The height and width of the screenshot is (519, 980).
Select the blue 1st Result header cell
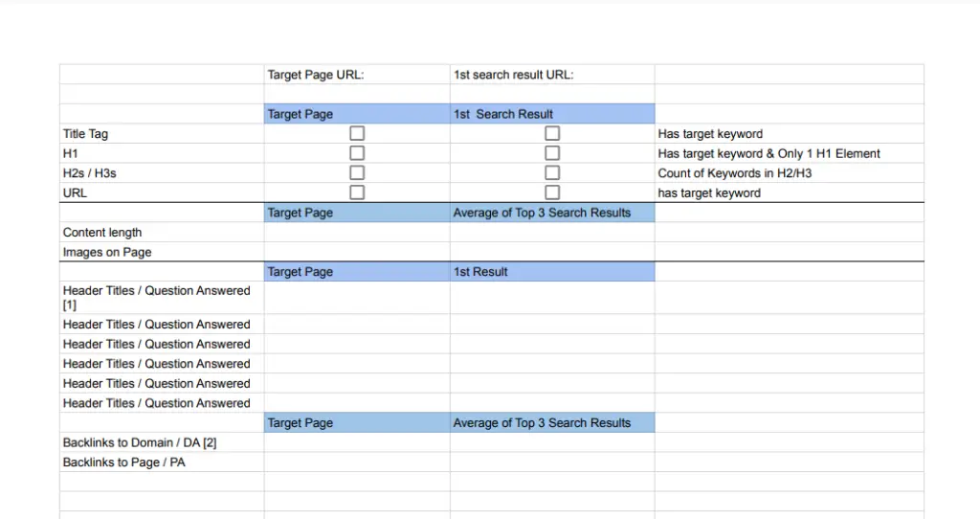(552, 272)
